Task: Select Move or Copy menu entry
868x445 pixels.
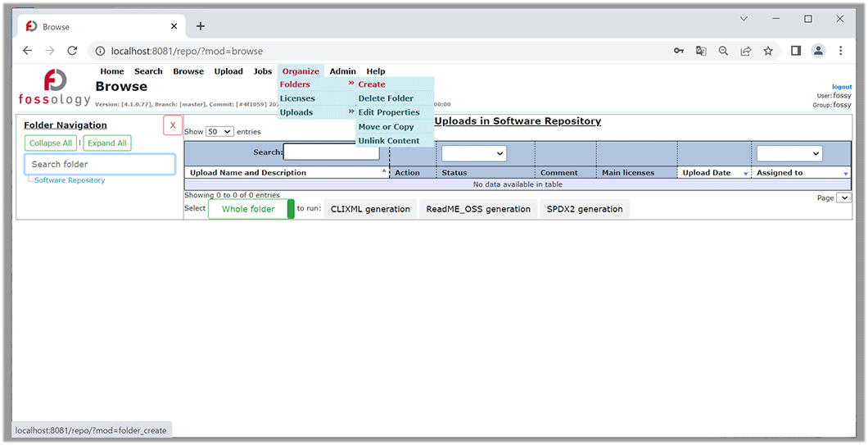Action: coord(386,127)
